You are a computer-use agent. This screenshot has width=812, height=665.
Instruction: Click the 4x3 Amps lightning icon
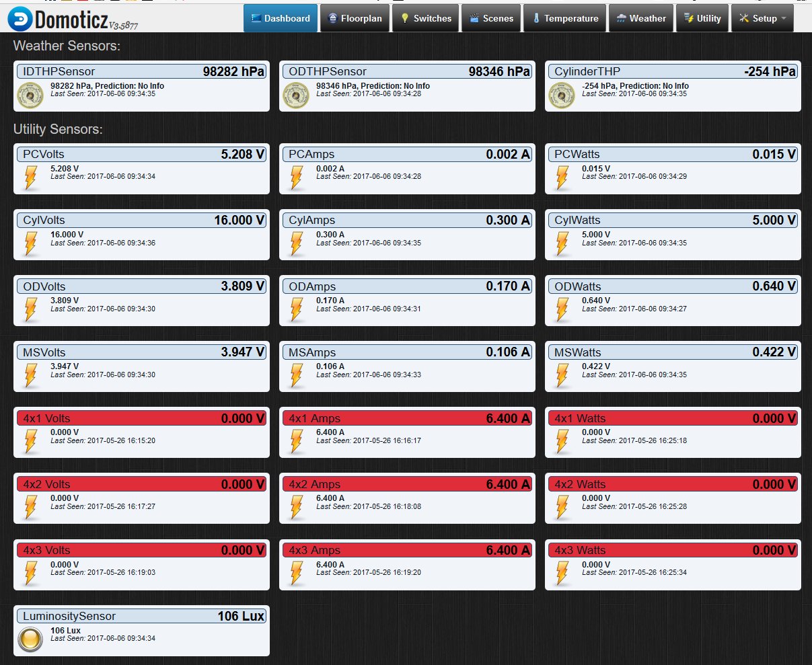point(297,574)
